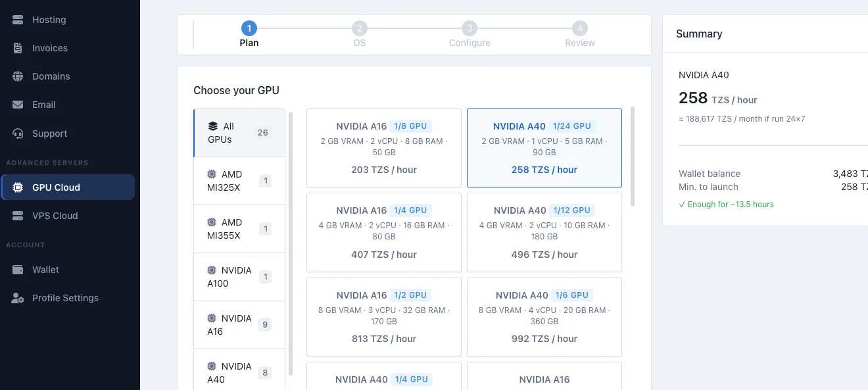Click the Summary heading

coord(699,34)
